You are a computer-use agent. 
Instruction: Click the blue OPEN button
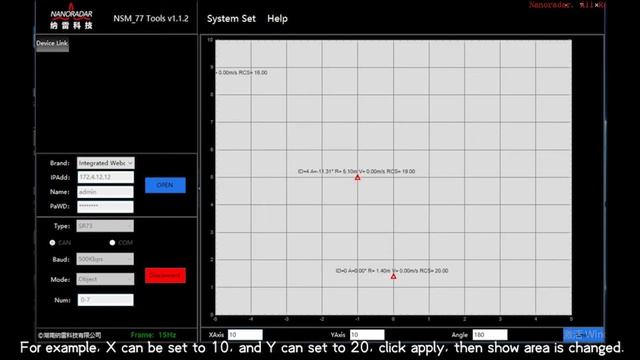pyautogui.click(x=165, y=185)
